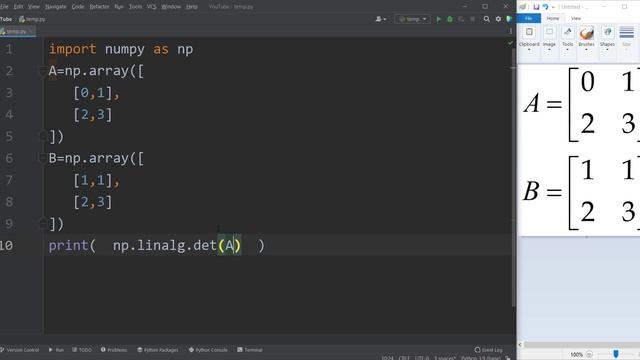Click the Python interpreter status bar entry

tap(481, 358)
